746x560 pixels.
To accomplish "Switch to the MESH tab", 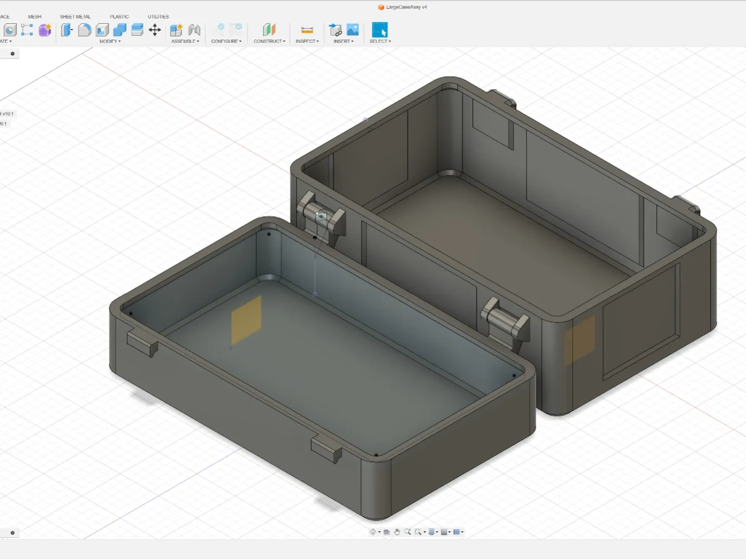I will coord(35,16).
